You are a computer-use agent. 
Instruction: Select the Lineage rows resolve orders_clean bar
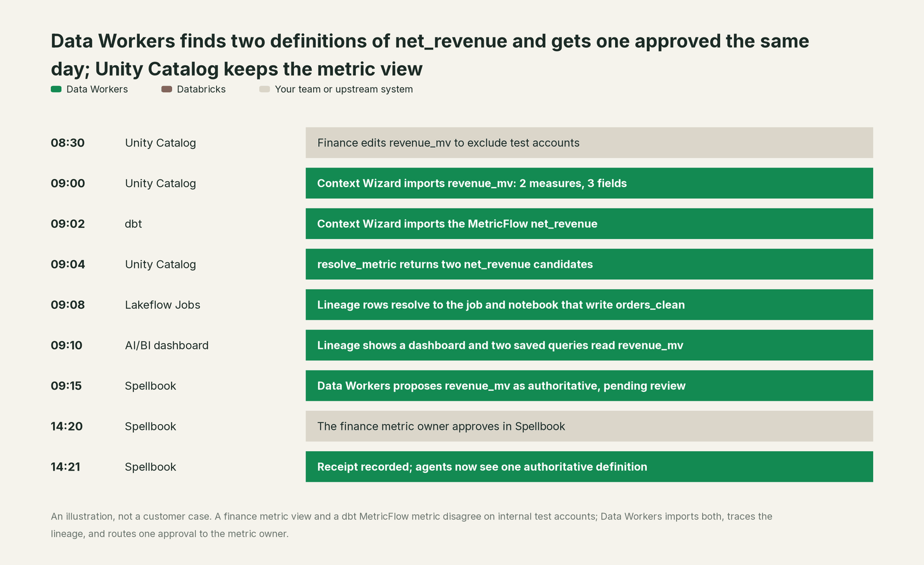(589, 305)
